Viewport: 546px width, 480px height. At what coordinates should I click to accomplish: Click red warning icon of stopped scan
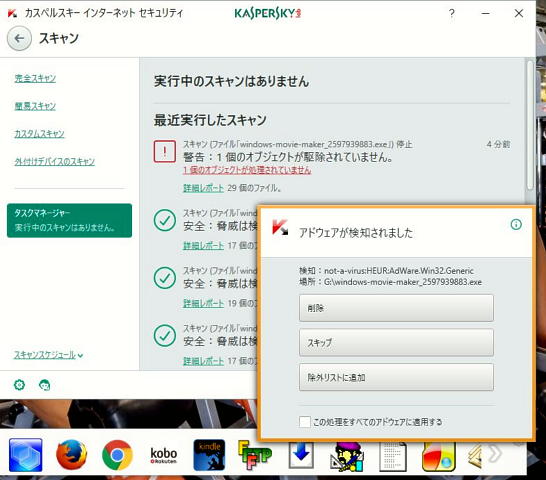pyautogui.click(x=164, y=151)
